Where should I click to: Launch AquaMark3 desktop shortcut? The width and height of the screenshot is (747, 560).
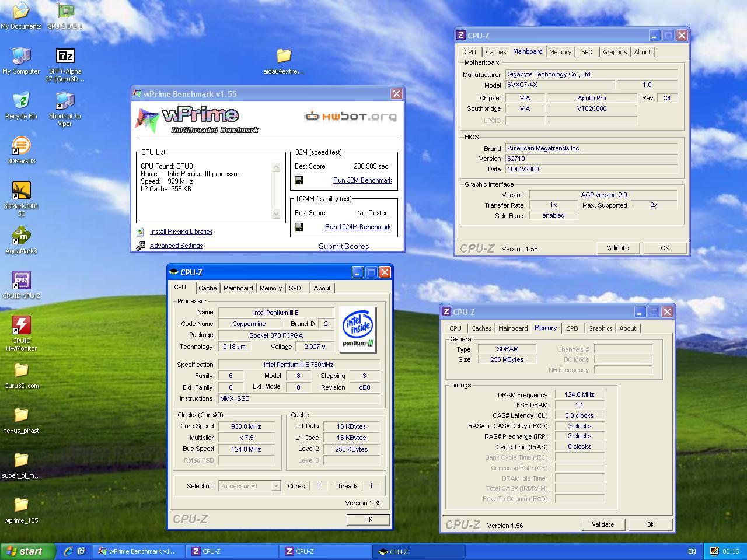(21, 240)
